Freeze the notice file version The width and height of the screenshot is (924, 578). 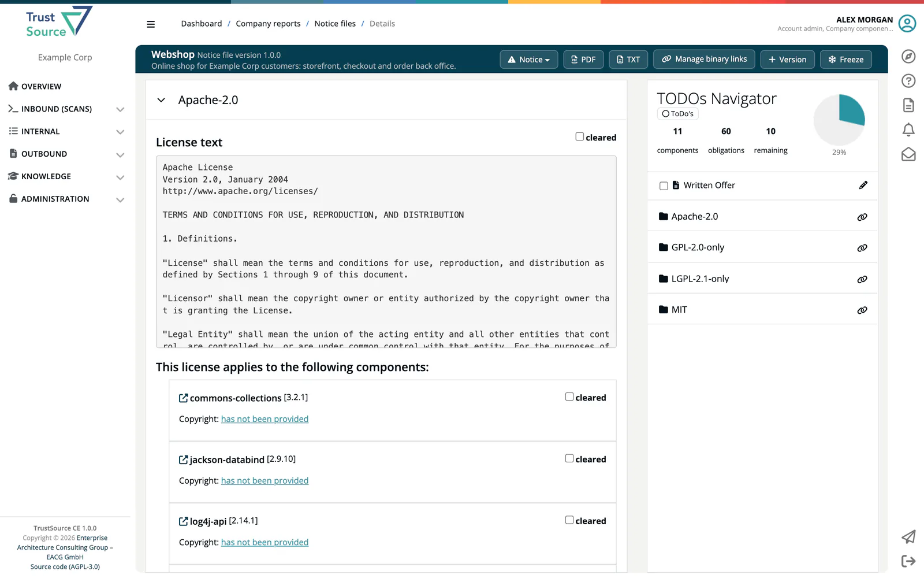coord(846,60)
